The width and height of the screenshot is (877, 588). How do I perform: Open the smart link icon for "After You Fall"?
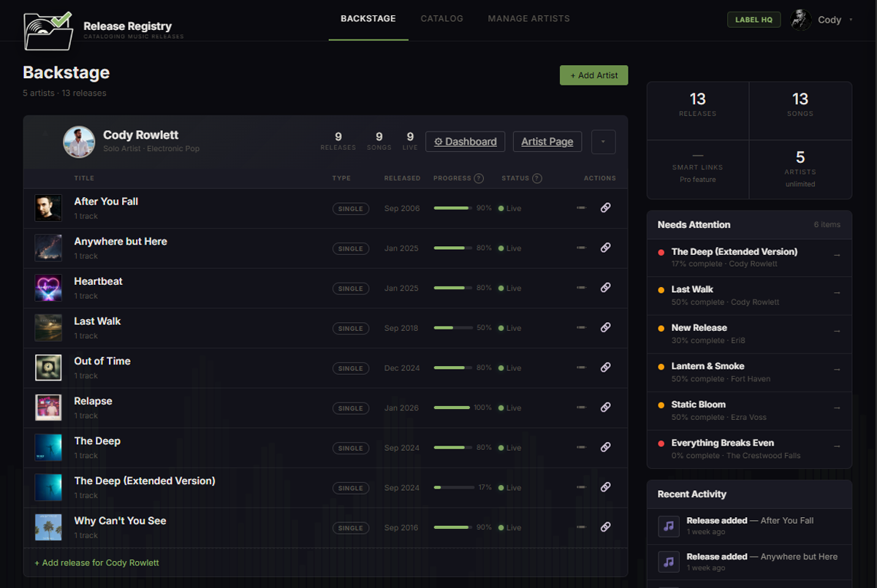[x=606, y=207]
